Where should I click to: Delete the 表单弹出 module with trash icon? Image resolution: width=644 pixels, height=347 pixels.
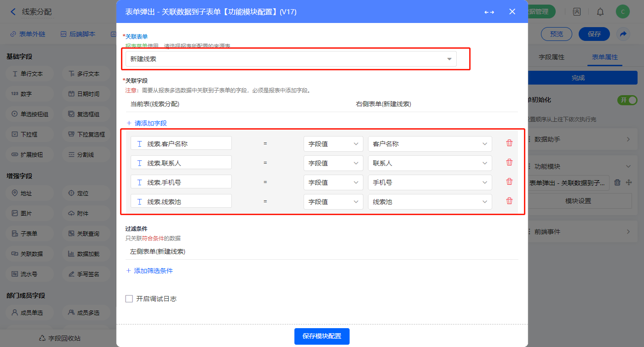click(x=617, y=182)
